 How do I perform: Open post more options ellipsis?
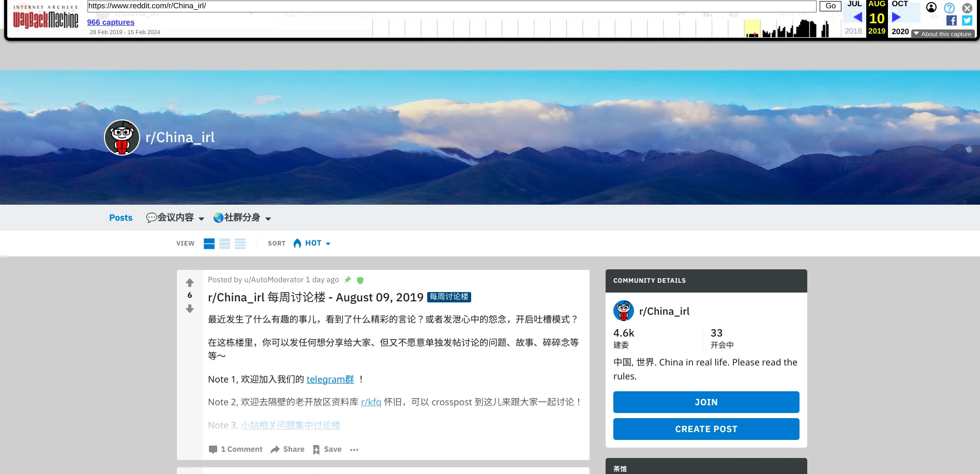(x=354, y=450)
